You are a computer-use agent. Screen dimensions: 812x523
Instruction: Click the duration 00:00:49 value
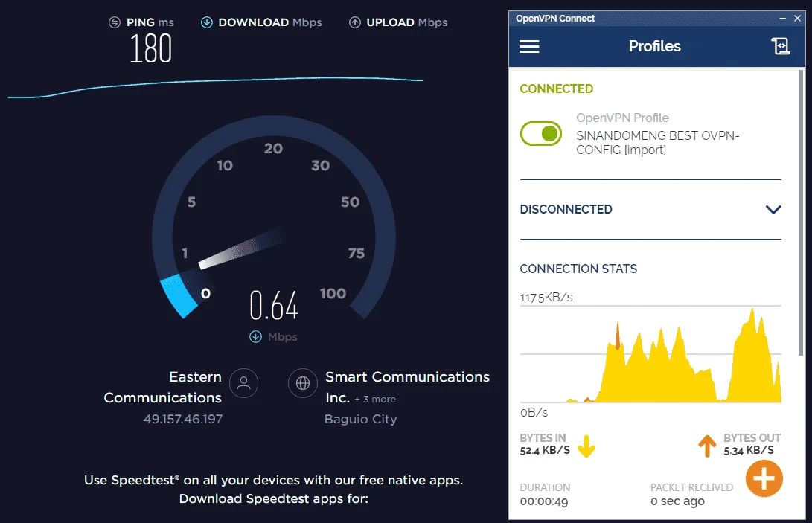[544, 501]
